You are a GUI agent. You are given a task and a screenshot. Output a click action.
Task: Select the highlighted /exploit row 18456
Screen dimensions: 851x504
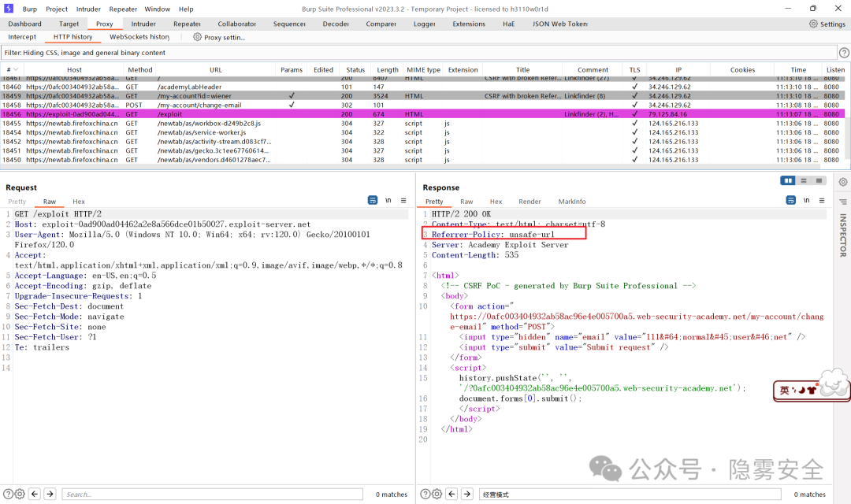coord(423,114)
